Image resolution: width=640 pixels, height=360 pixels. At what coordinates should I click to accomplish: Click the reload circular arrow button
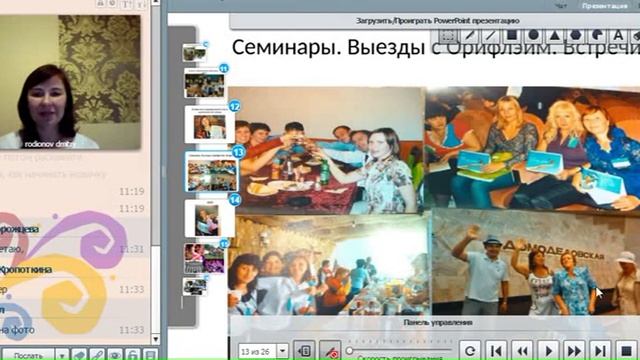point(470,351)
